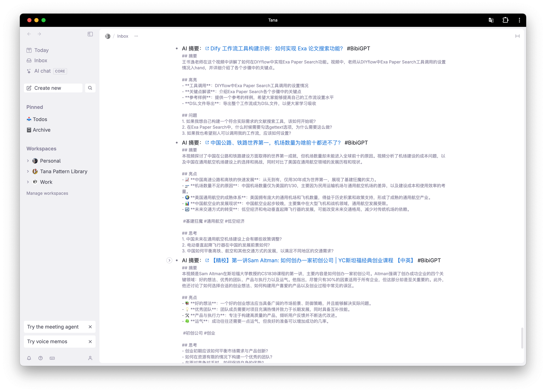The height and width of the screenshot is (392, 546).
Task: Click the expand-width icon at top right
Action: pos(517,36)
